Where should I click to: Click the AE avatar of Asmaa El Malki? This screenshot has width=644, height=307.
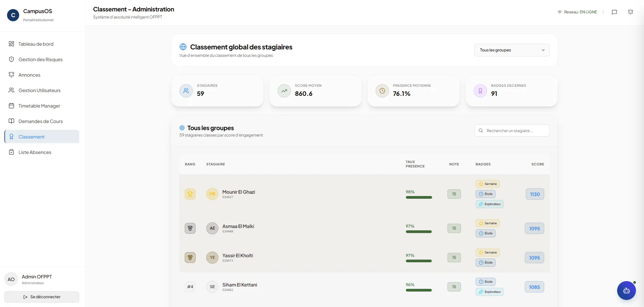click(212, 228)
